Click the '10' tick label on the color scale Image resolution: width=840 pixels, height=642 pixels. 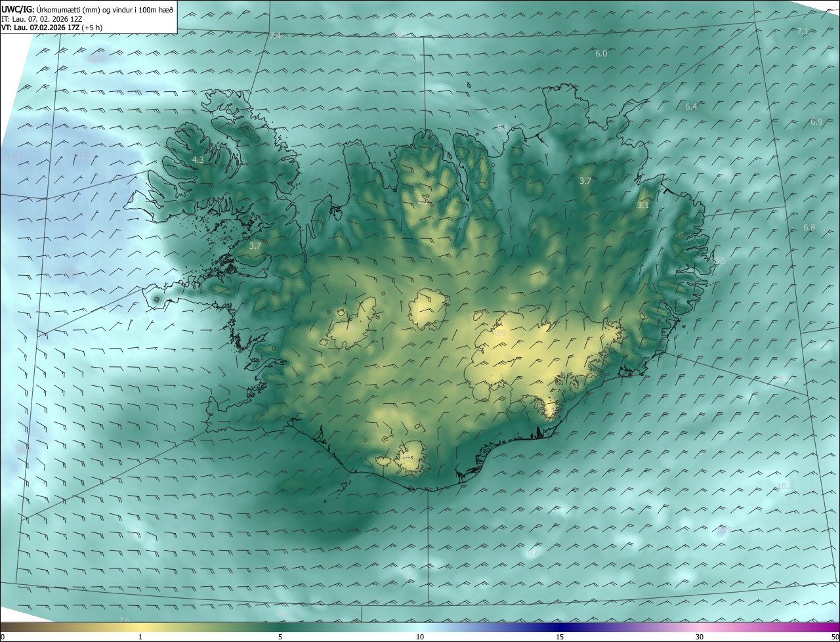(420, 637)
